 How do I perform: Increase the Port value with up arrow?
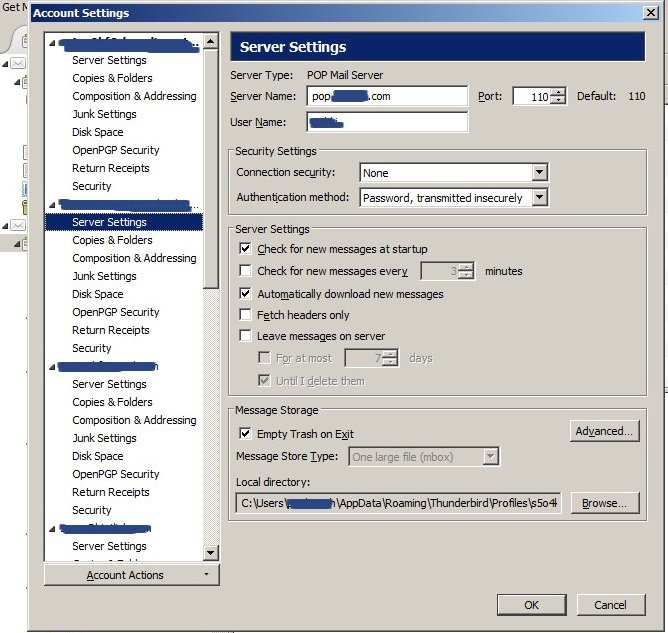coord(558,92)
